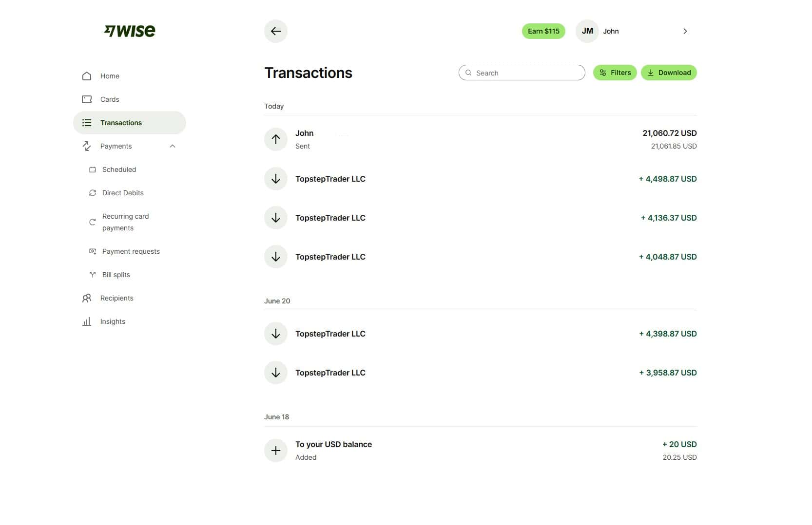Select the Transactions list icon

[x=87, y=123]
